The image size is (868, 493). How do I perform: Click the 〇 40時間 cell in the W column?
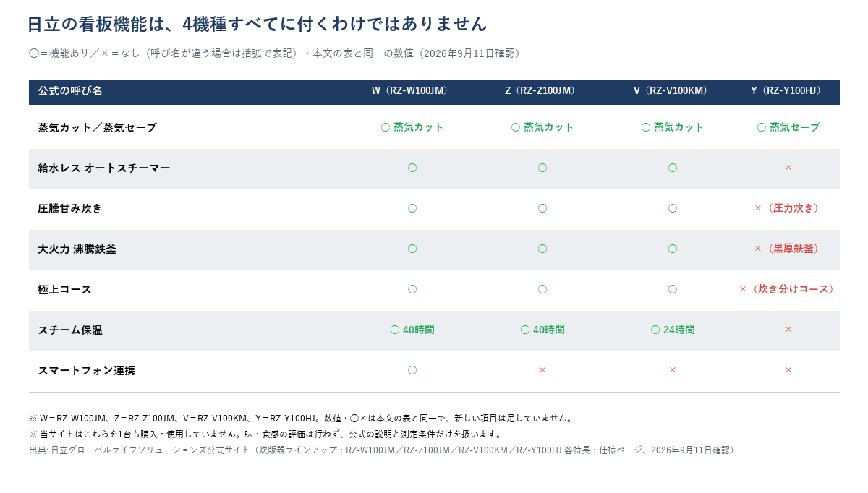(x=412, y=330)
